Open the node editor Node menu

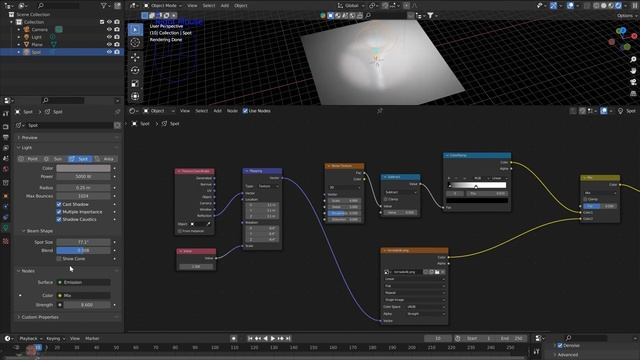[x=232, y=111]
